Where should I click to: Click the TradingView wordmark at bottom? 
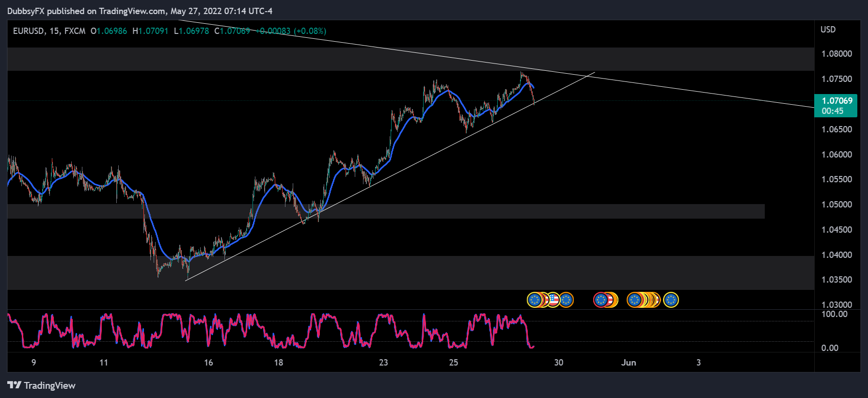click(50, 385)
